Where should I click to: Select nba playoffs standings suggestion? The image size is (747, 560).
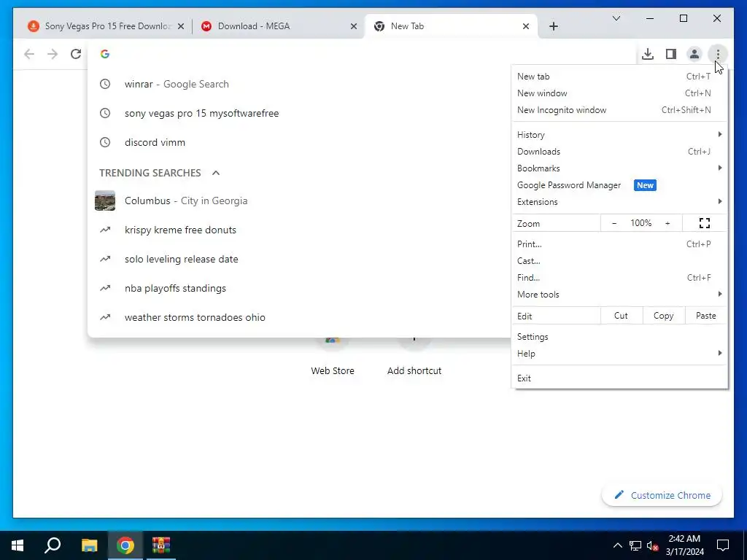pyautogui.click(x=298, y=288)
